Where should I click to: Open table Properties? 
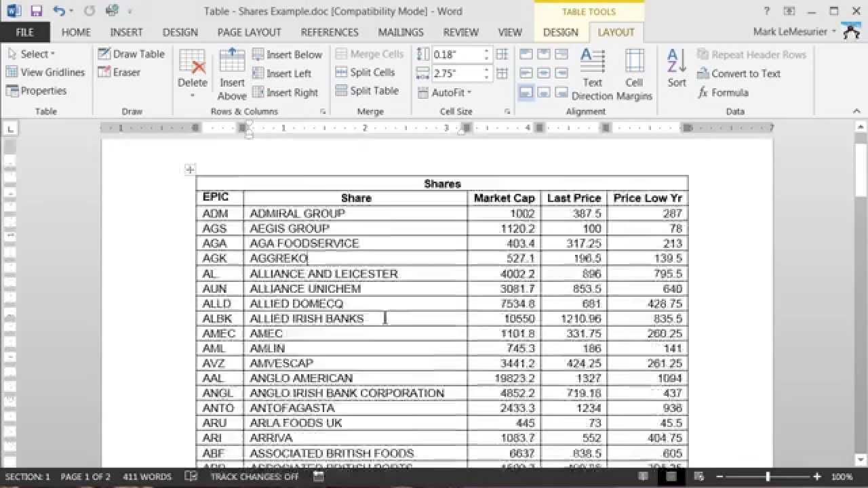[x=36, y=91]
